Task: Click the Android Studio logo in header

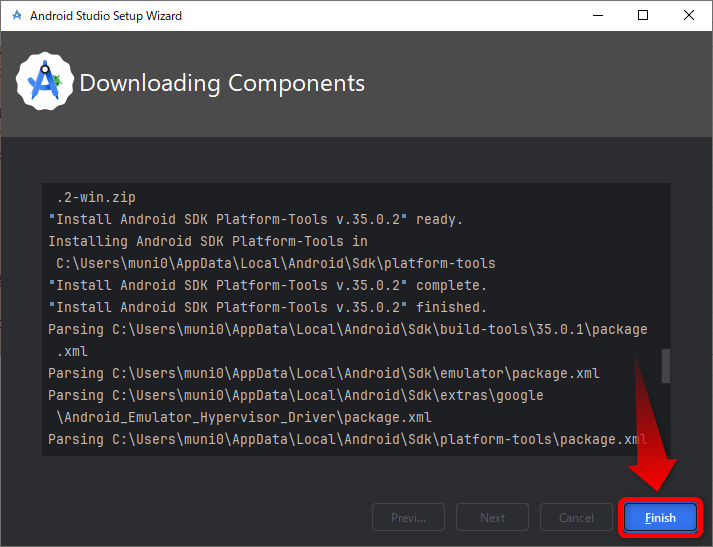Action: [x=45, y=81]
